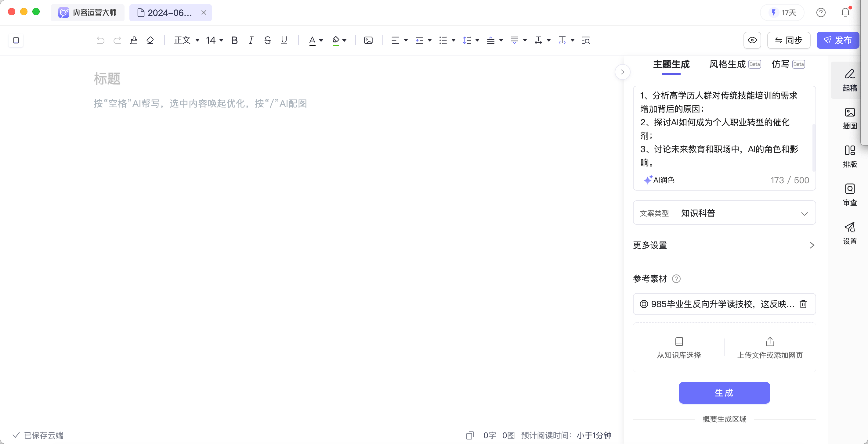The width and height of the screenshot is (868, 444).
Task: Click the 标题 title input field
Action: coord(236,79)
